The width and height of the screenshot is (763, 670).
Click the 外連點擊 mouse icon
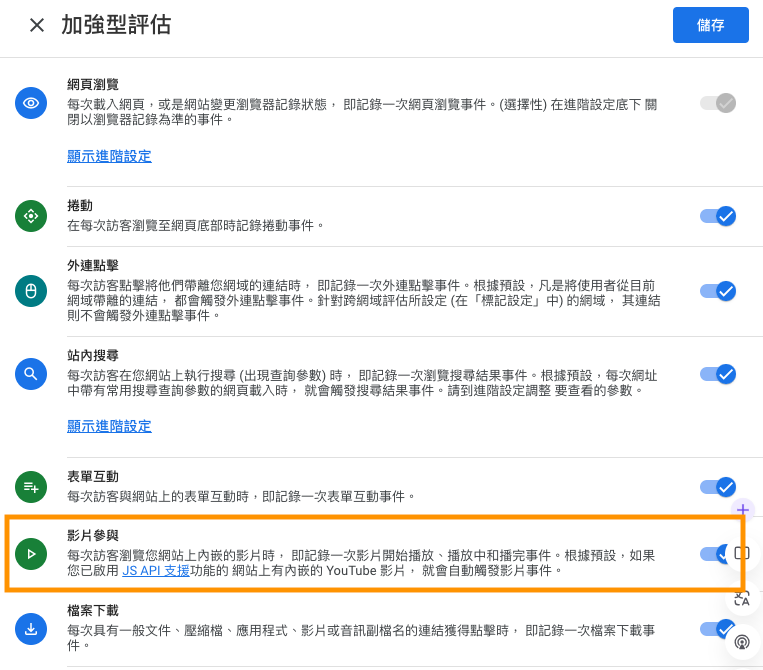(31, 291)
